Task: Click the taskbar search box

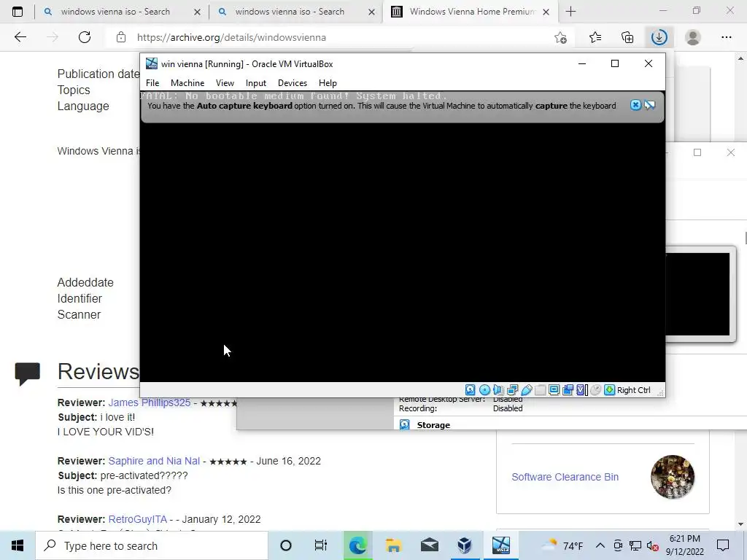Action: coord(152,545)
